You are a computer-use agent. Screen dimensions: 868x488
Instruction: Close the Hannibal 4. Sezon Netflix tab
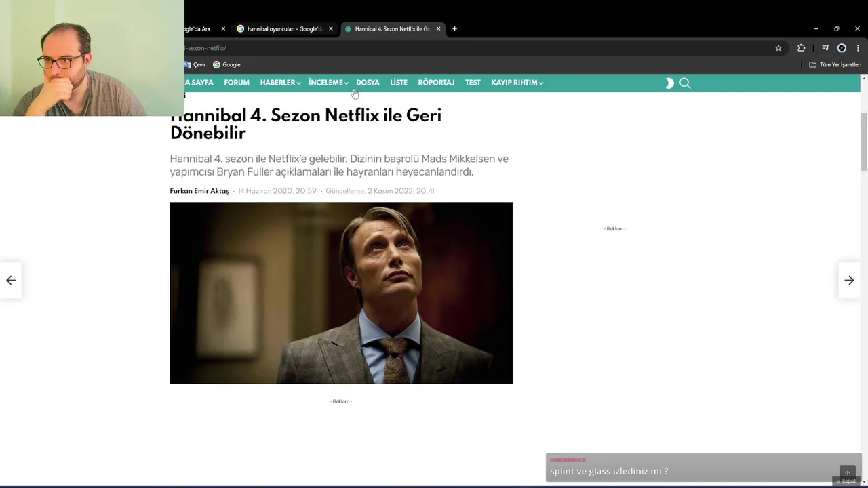438,28
